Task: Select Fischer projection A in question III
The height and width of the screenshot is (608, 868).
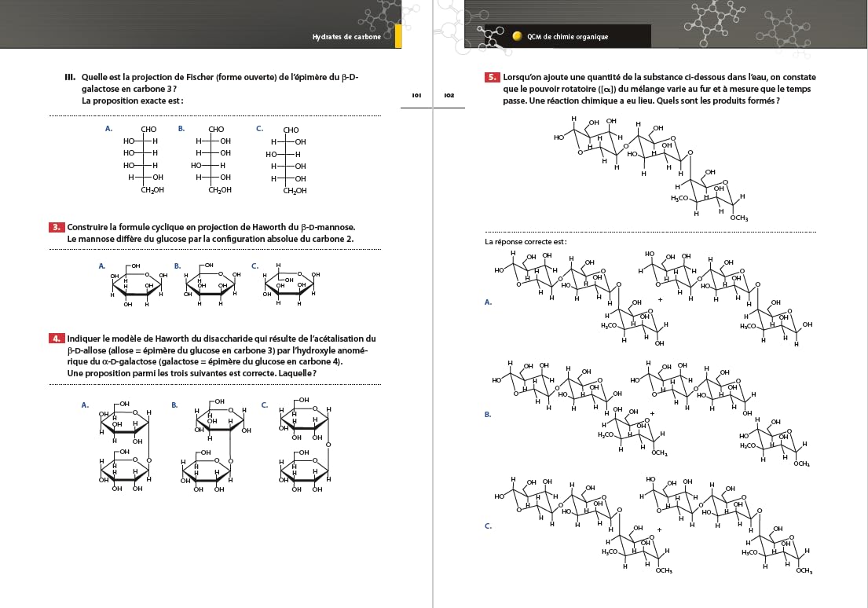Action: click(144, 159)
